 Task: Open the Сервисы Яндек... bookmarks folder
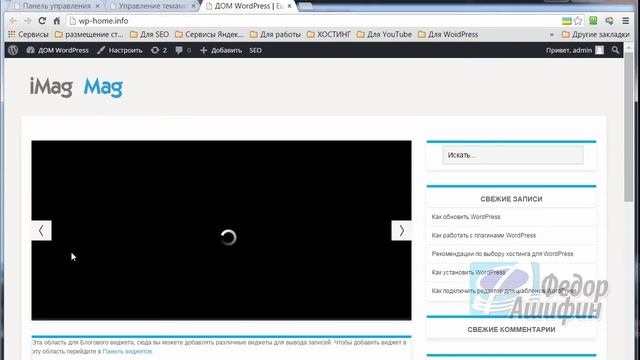tap(209, 34)
